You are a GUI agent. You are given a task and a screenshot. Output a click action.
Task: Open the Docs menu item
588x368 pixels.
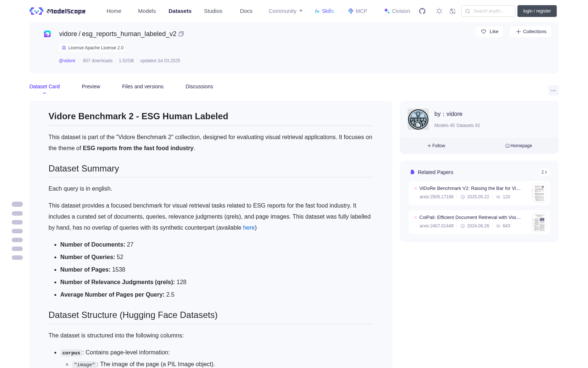246,11
